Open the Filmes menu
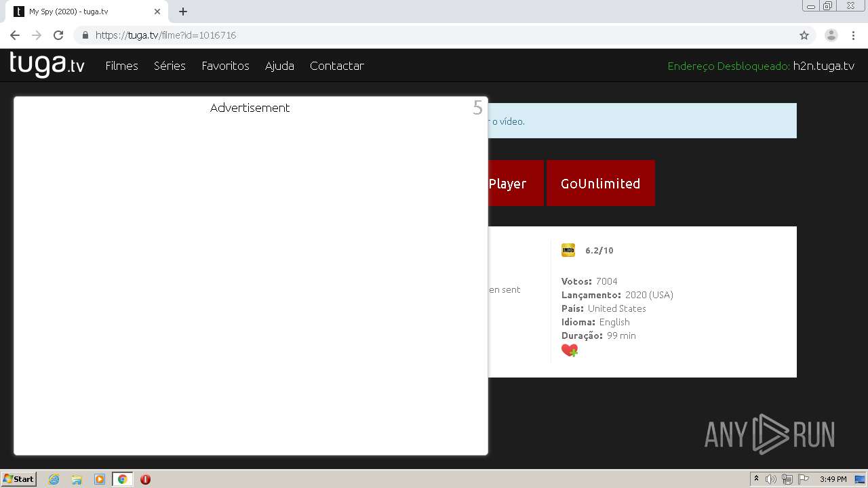Image resolution: width=868 pixels, height=488 pixels. click(x=122, y=66)
